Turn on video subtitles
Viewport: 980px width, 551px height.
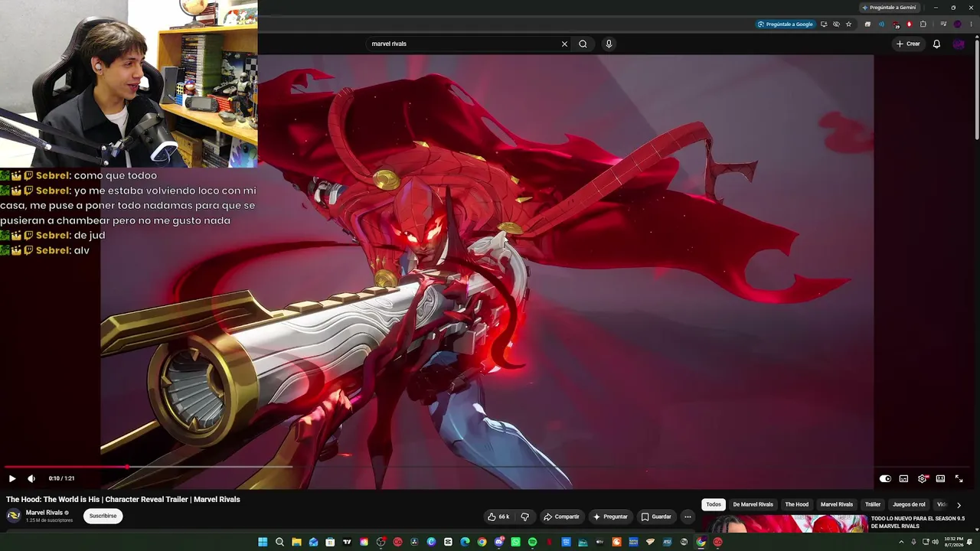click(903, 478)
